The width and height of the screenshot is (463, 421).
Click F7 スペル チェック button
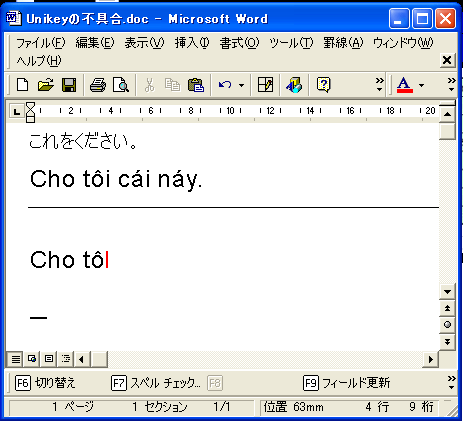156,383
